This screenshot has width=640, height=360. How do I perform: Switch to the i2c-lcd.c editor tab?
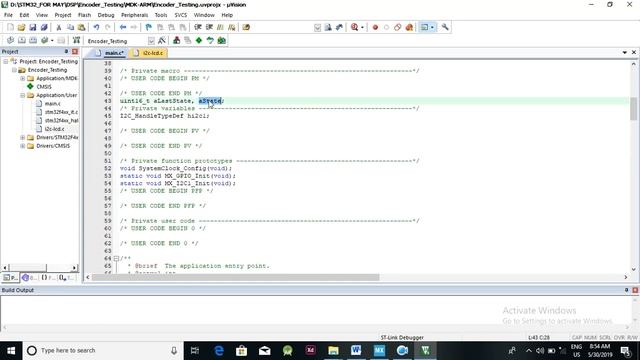coord(148,53)
